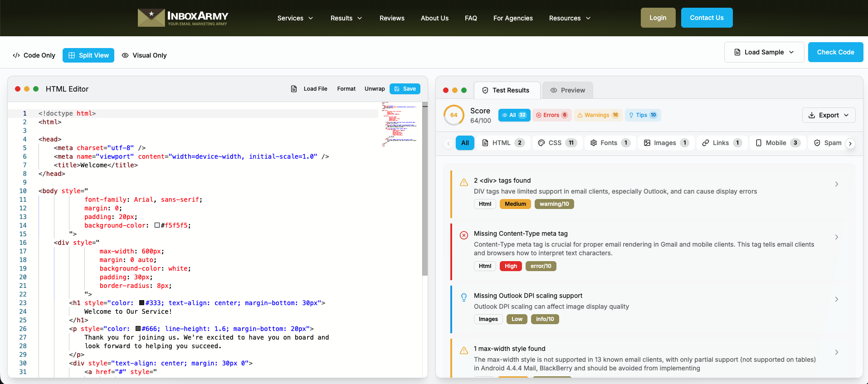Select the Fonts category tab
Screen dimensions: 868x384
click(610, 143)
